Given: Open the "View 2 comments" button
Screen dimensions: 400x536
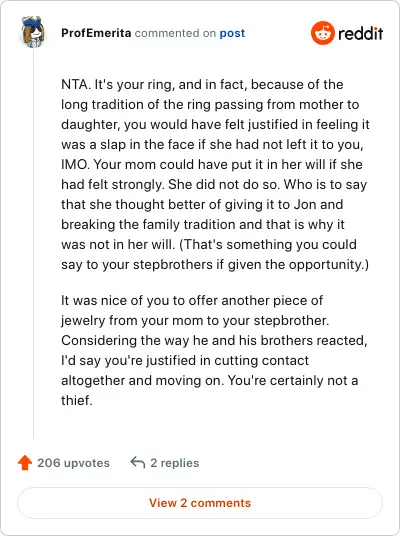Looking at the screenshot, I should (200, 503).
